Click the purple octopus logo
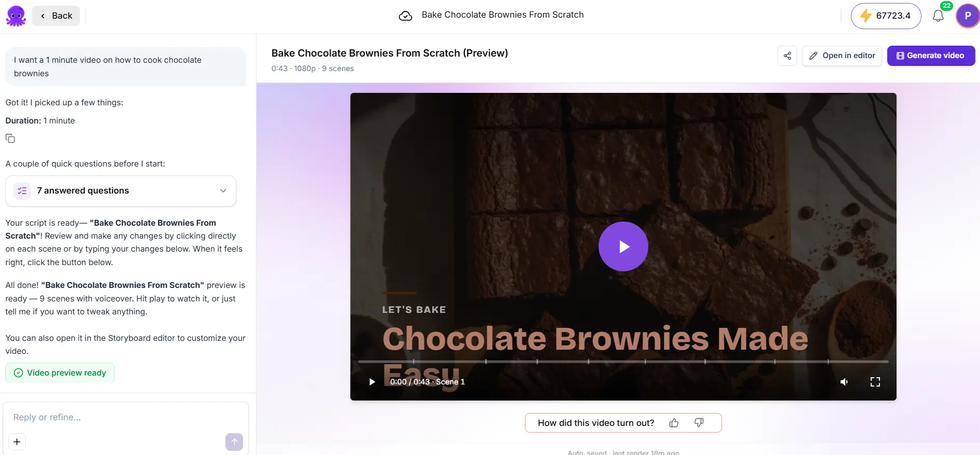Viewport: 980px width, 455px height. tap(16, 16)
